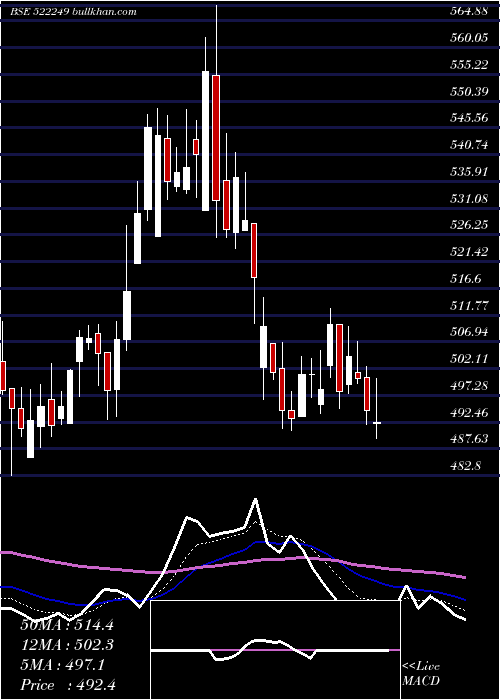Viewport: 500px width, 700px height.
Task: Click the last doji candle at chart's right end
Action: point(377,422)
